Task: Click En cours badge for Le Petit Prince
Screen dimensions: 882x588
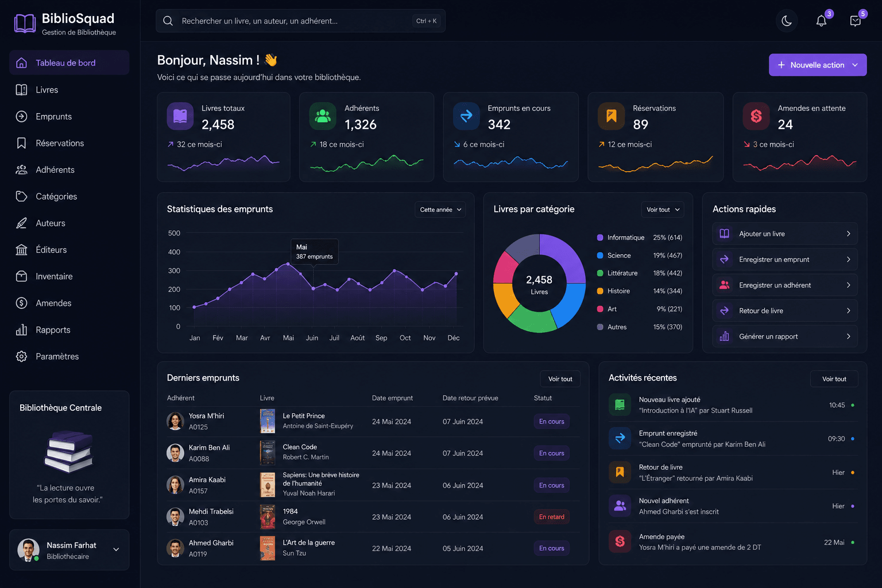Action: 551,421
